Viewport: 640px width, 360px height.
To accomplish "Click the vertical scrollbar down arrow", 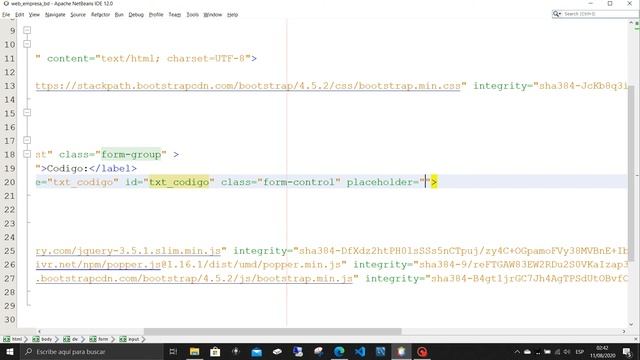I will click(631, 324).
